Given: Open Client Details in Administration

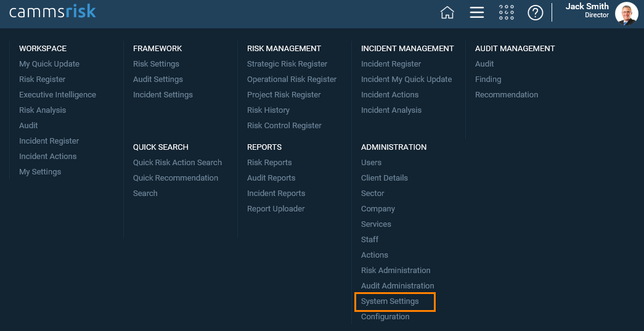Looking at the screenshot, I should (385, 178).
